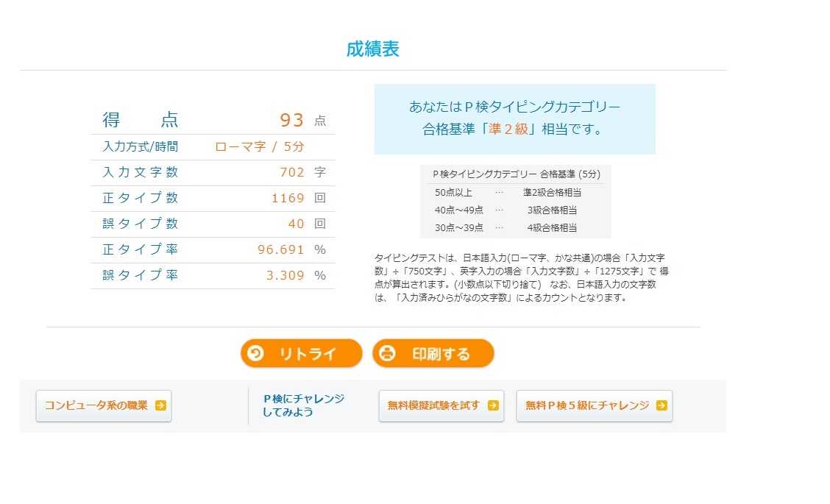Click the arrow icon on 無料P検5級にチャレンジ

coord(661,405)
